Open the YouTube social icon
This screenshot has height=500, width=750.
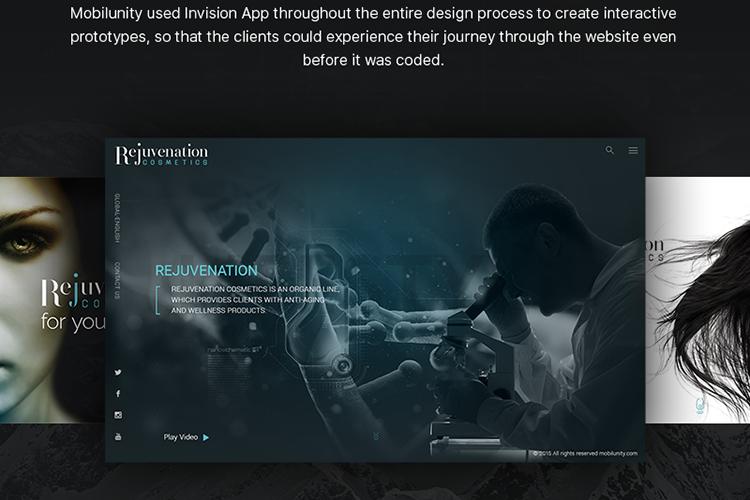click(x=118, y=436)
